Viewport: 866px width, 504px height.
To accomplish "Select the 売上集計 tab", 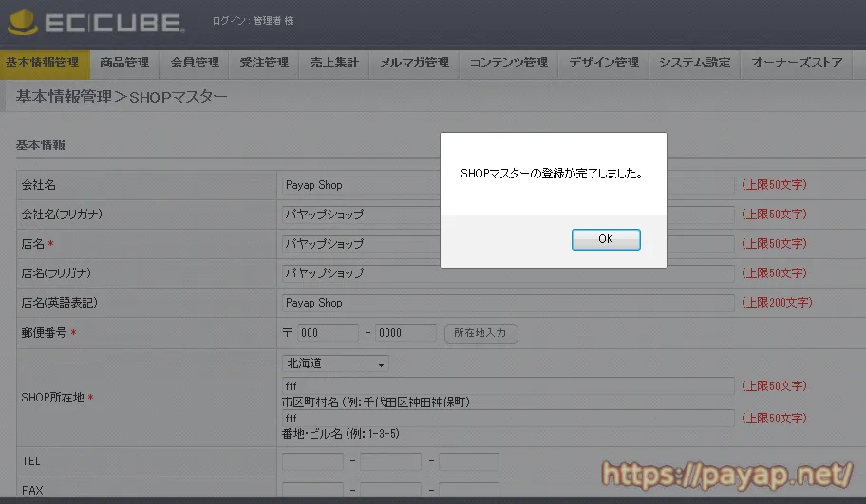I will 334,64.
